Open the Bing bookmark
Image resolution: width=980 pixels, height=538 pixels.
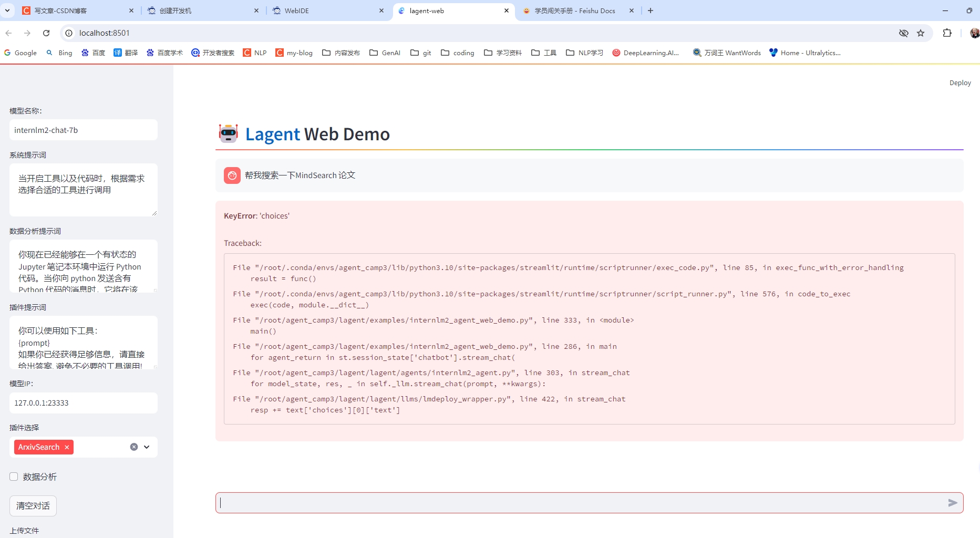(x=59, y=53)
